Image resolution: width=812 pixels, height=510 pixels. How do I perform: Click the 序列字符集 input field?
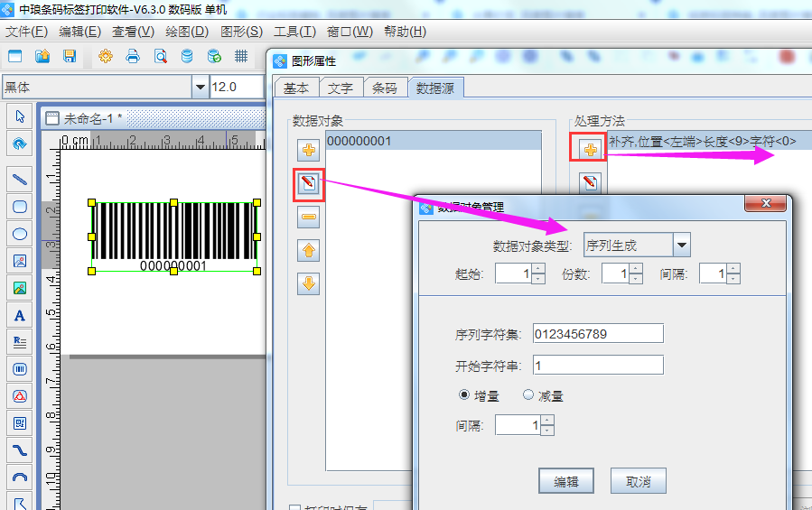tap(598, 334)
